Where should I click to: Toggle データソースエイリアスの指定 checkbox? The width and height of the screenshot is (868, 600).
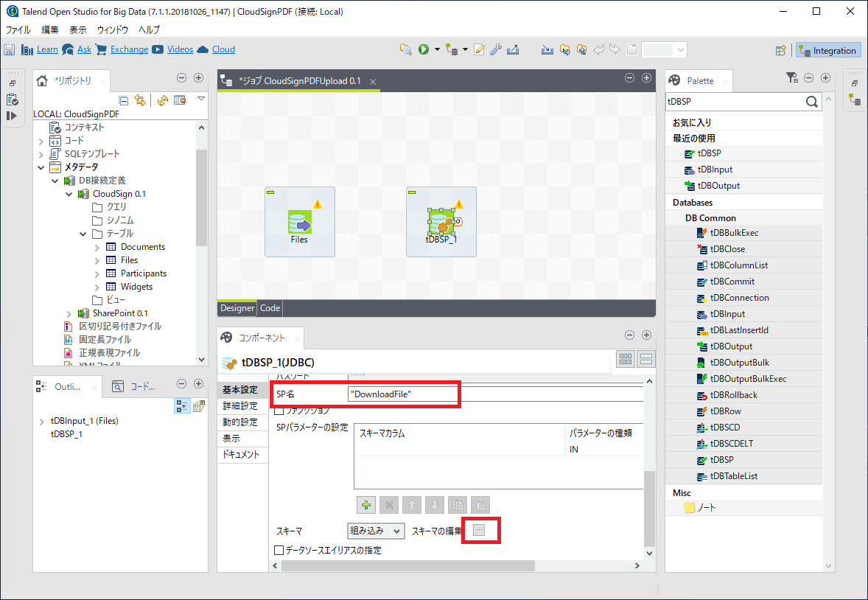[279, 550]
